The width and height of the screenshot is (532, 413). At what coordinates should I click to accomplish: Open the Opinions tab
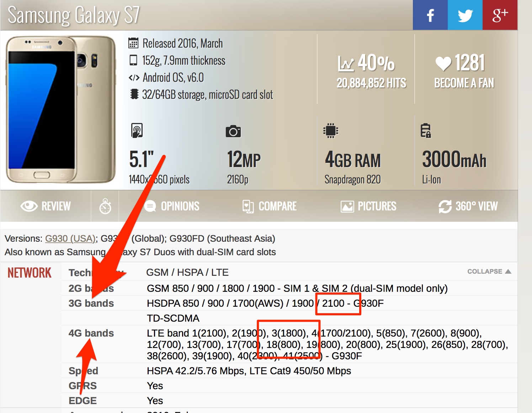pyautogui.click(x=172, y=206)
